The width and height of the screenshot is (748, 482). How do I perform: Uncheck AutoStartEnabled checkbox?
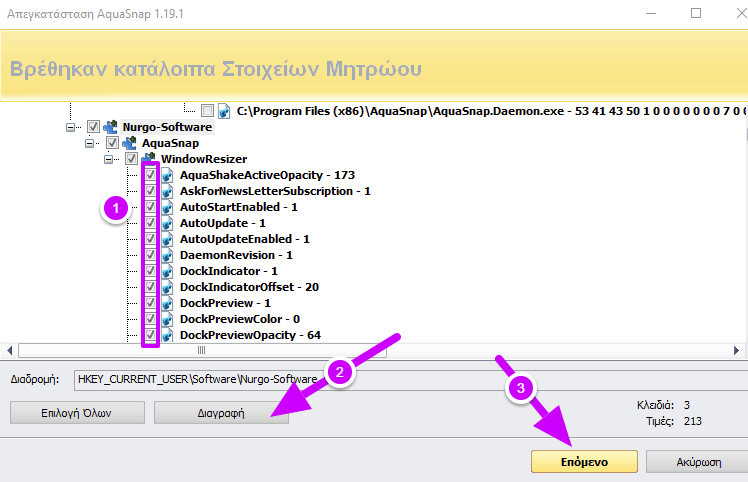coord(150,207)
